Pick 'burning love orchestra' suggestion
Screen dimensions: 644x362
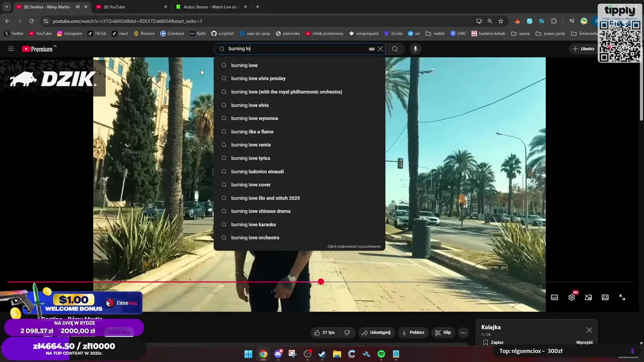(x=299, y=238)
